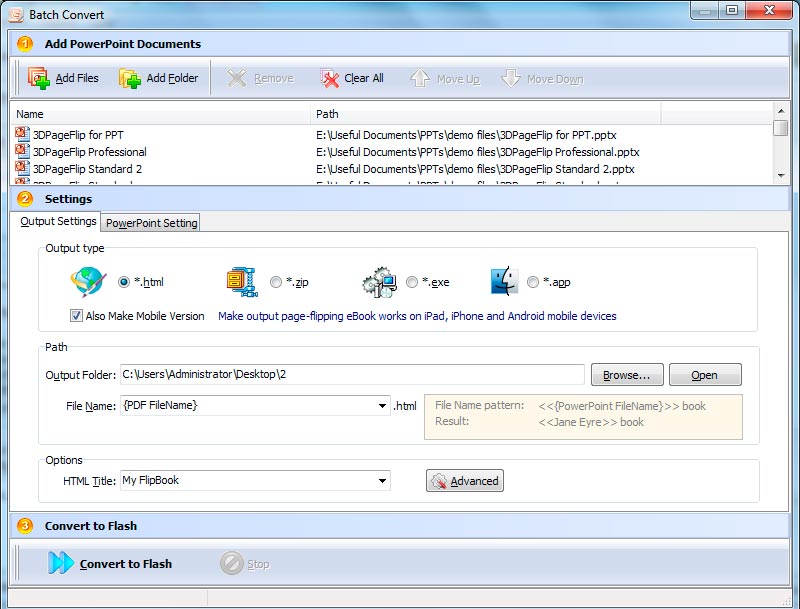Click the Browse... button

click(627, 375)
